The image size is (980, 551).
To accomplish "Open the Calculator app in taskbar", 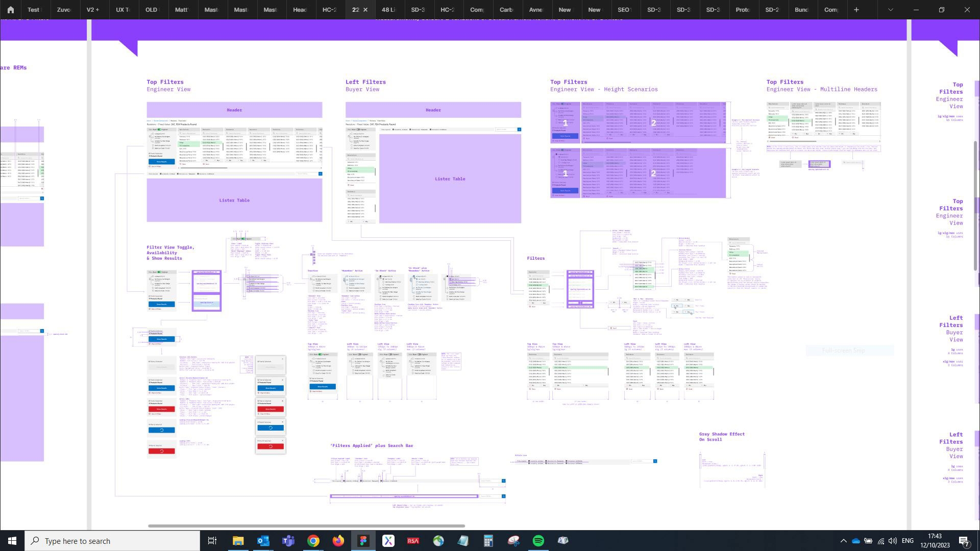I will 488,541.
